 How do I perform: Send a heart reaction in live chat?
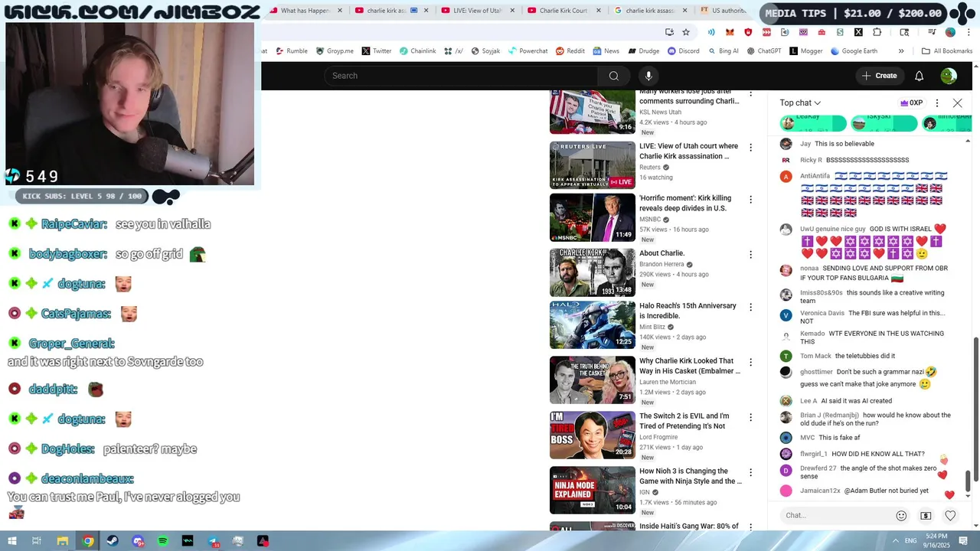(x=950, y=516)
